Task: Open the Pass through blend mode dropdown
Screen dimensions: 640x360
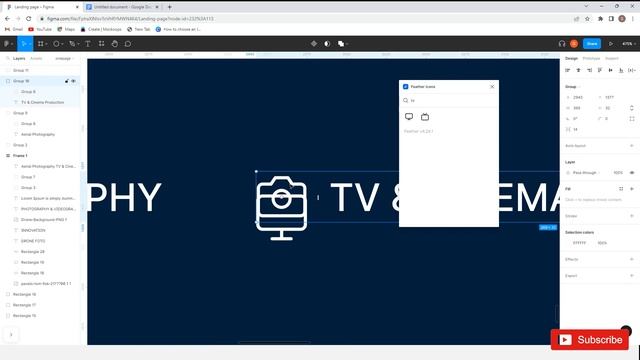Action: point(586,173)
